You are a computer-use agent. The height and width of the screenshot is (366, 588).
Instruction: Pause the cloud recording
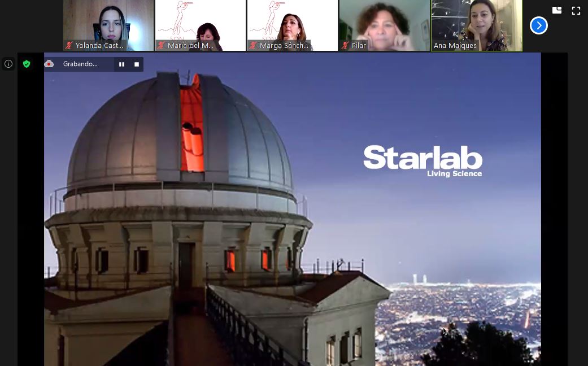[121, 64]
